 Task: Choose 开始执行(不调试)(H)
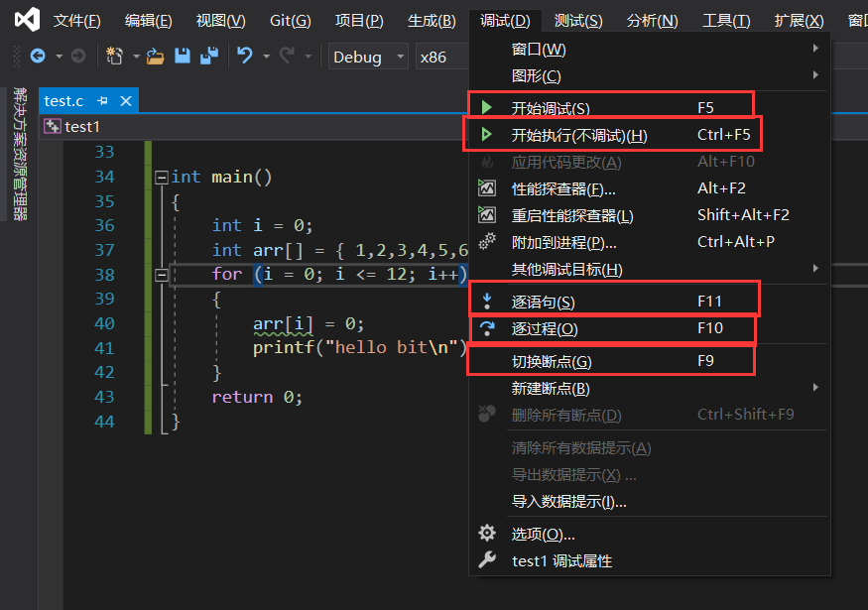pyautogui.click(x=649, y=135)
